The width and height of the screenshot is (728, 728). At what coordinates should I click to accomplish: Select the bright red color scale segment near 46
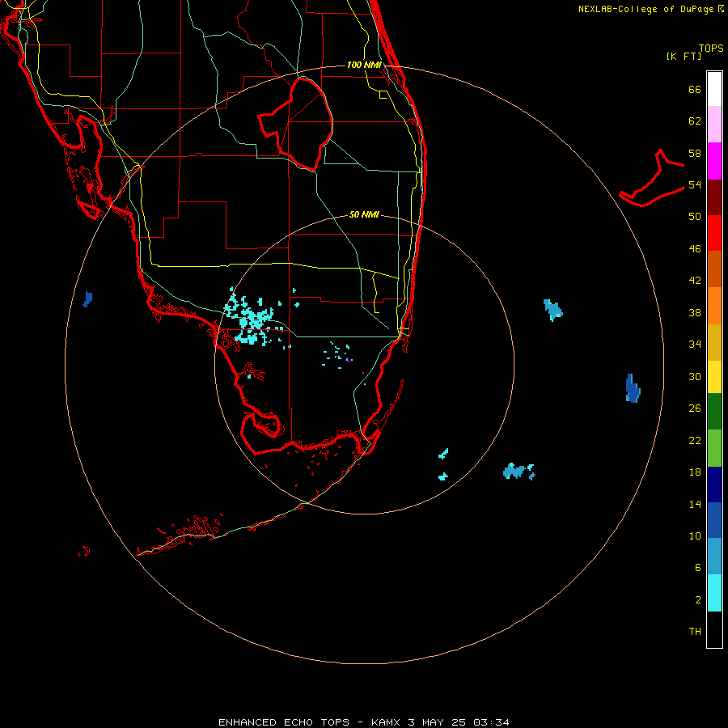[714, 233]
